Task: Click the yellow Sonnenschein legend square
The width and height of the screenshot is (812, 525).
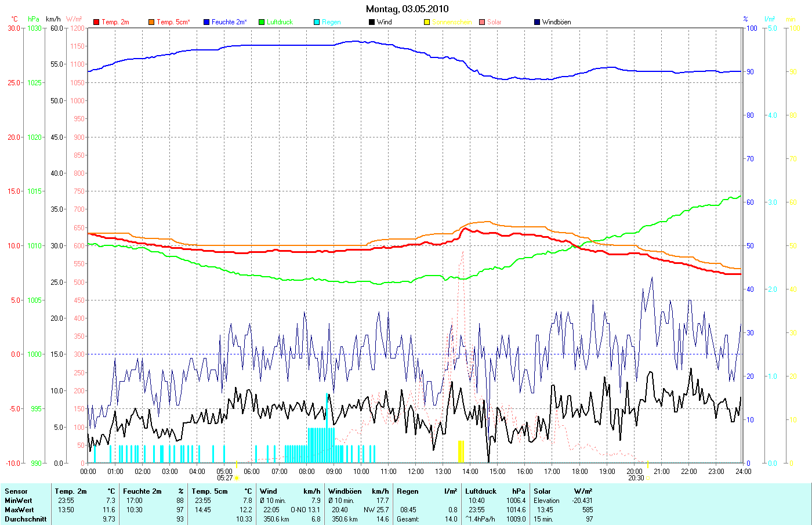Action: pos(427,22)
